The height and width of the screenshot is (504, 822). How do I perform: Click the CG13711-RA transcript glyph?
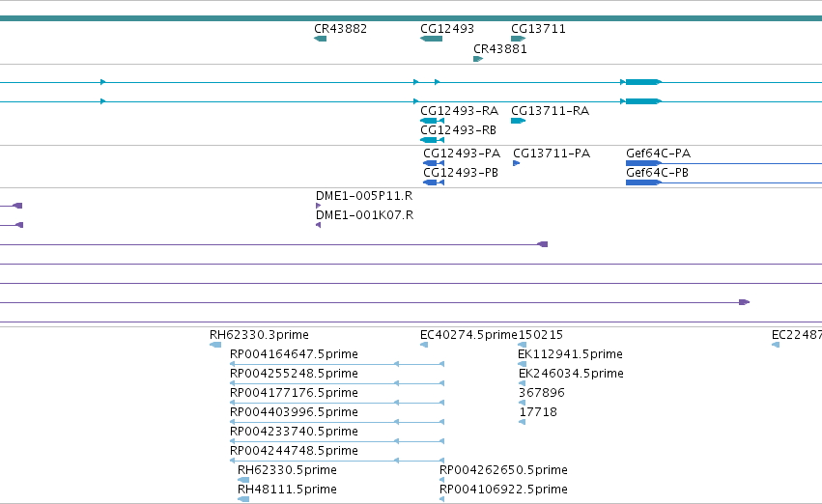519,121
